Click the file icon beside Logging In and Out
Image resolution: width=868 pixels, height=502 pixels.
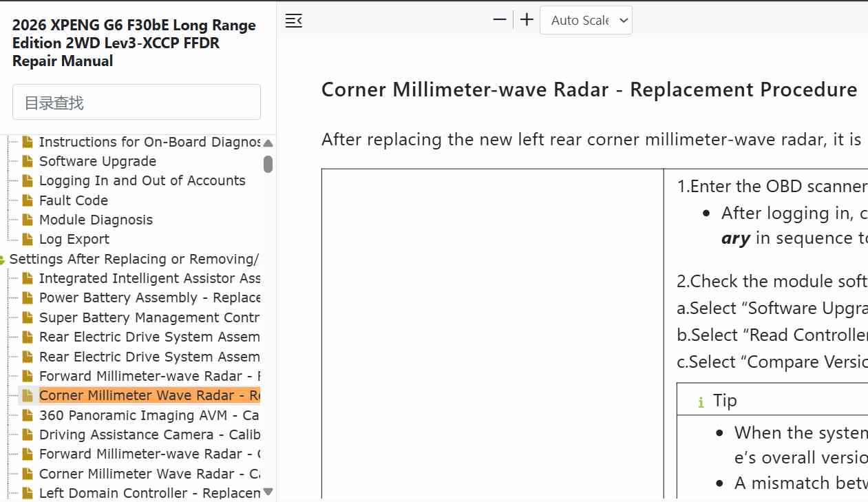28,180
